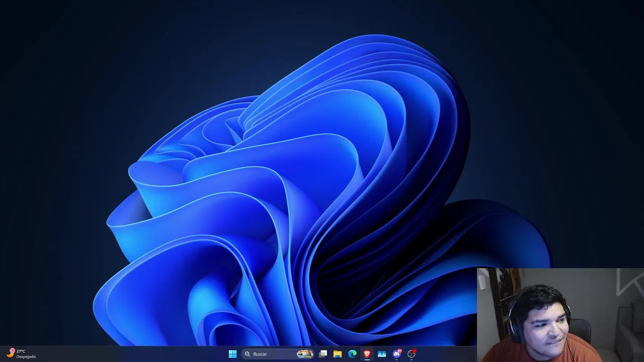Open Microsoft Edge from the taskbar
Viewport: 644px width, 362px height.
click(x=352, y=354)
